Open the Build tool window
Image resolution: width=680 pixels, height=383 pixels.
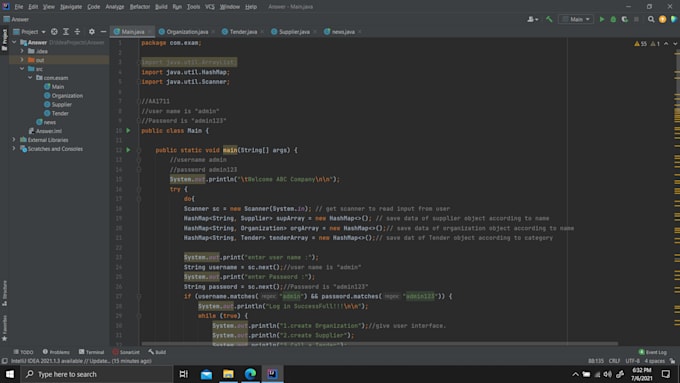tap(157, 352)
